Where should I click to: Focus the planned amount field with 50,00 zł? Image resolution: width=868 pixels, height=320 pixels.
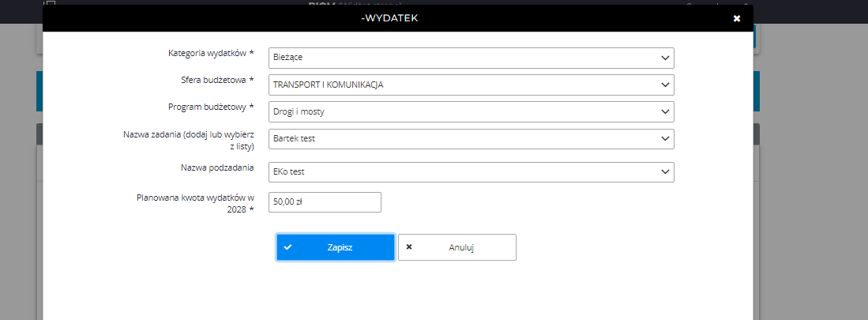point(325,202)
